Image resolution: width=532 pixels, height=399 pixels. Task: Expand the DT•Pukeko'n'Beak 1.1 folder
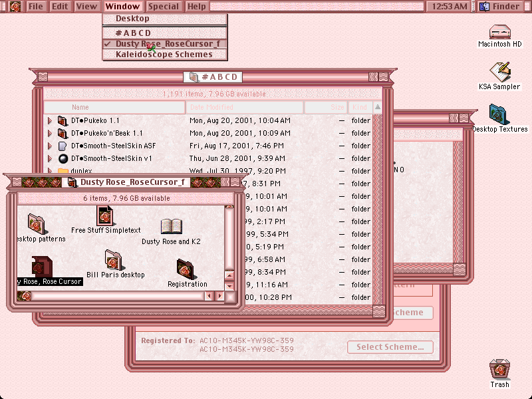(x=49, y=133)
